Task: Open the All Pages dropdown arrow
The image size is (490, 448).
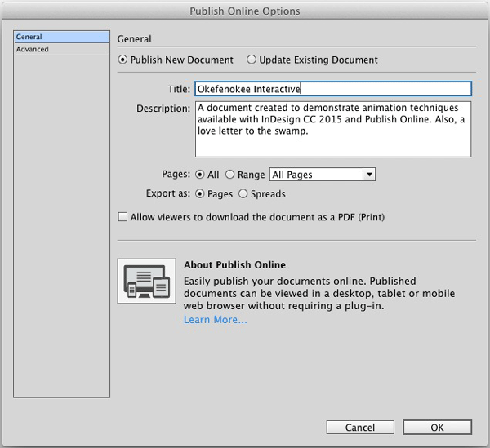Action: point(369,175)
